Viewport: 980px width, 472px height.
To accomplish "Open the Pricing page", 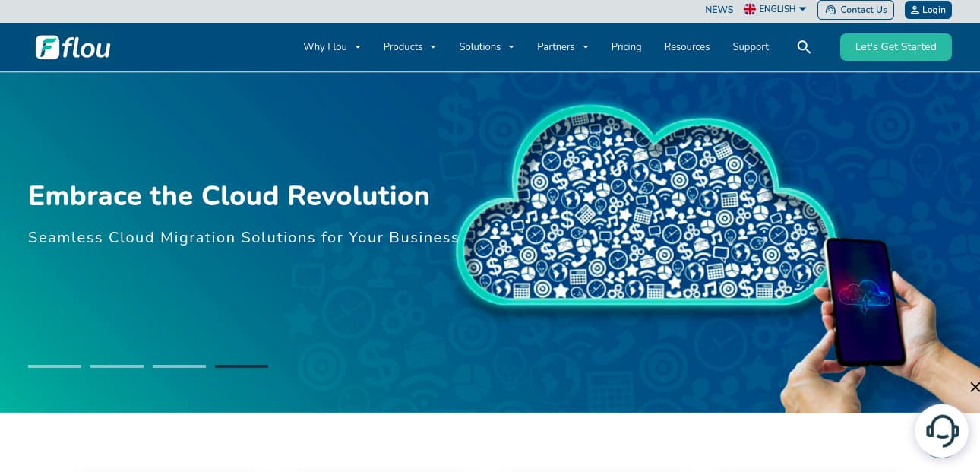I will (x=626, y=47).
